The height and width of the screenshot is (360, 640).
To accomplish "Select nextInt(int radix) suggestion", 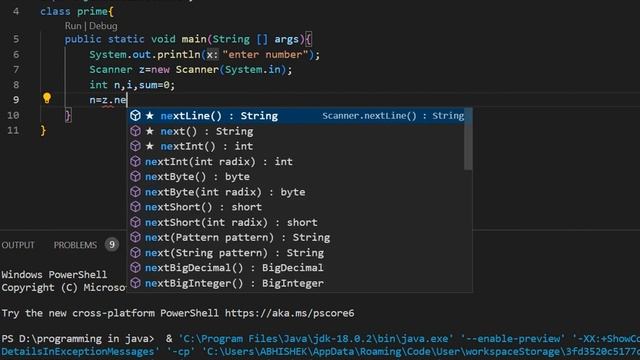I will click(x=297, y=162).
